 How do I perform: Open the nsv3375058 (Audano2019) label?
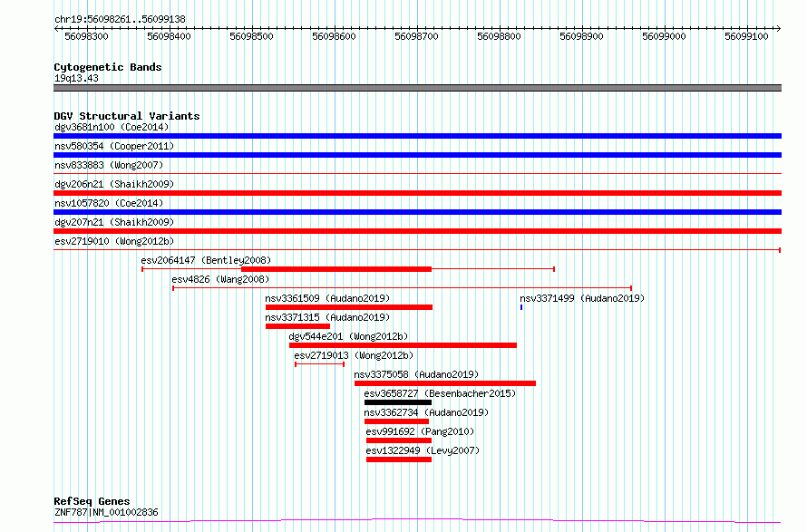(x=416, y=374)
